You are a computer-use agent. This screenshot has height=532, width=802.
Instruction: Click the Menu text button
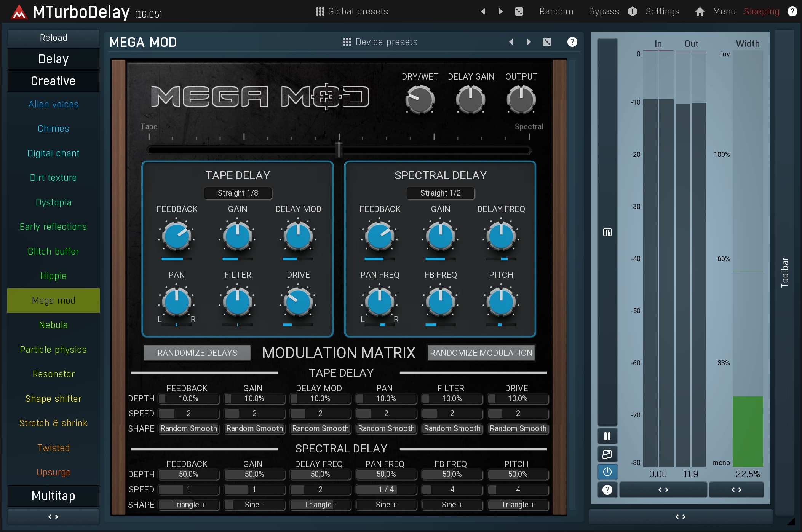[724, 11]
